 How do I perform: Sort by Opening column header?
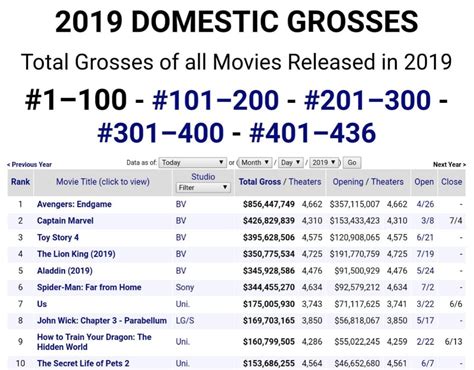coord(348,182)
